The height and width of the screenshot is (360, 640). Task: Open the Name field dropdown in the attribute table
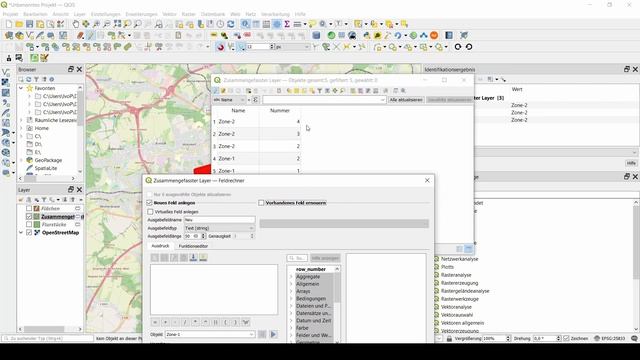tap(229, 100)
